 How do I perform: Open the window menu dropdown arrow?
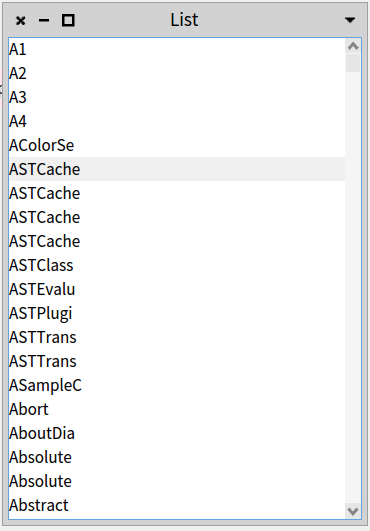(x=350, y=20)
